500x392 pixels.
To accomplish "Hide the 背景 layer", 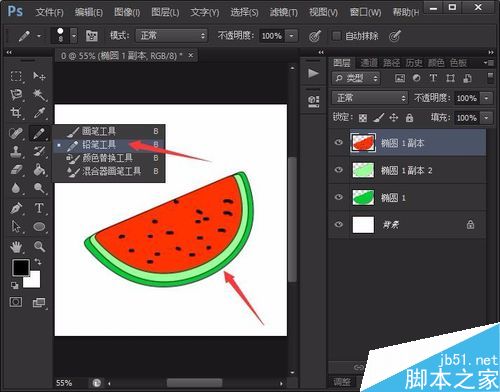I will point(339,224).
